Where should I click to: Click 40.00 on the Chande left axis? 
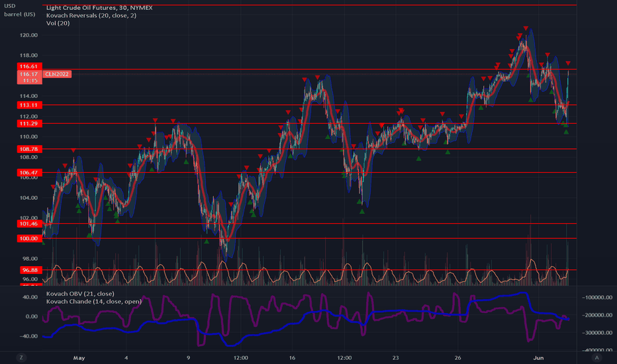30,296
